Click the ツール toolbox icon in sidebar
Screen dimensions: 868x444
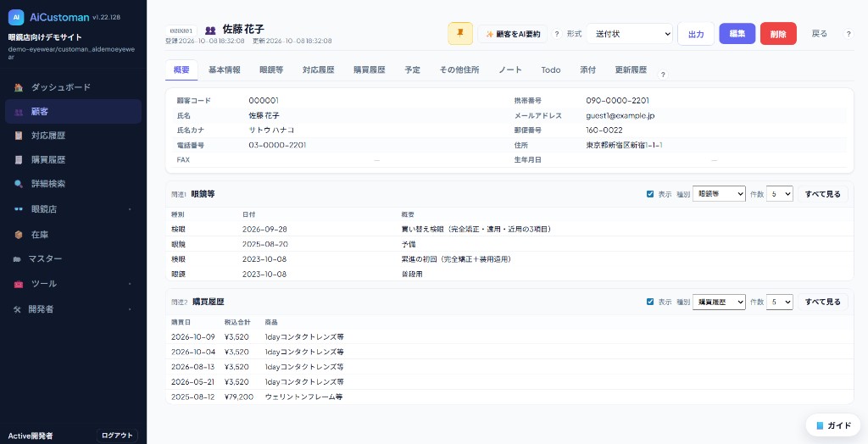tap(19, 284)
